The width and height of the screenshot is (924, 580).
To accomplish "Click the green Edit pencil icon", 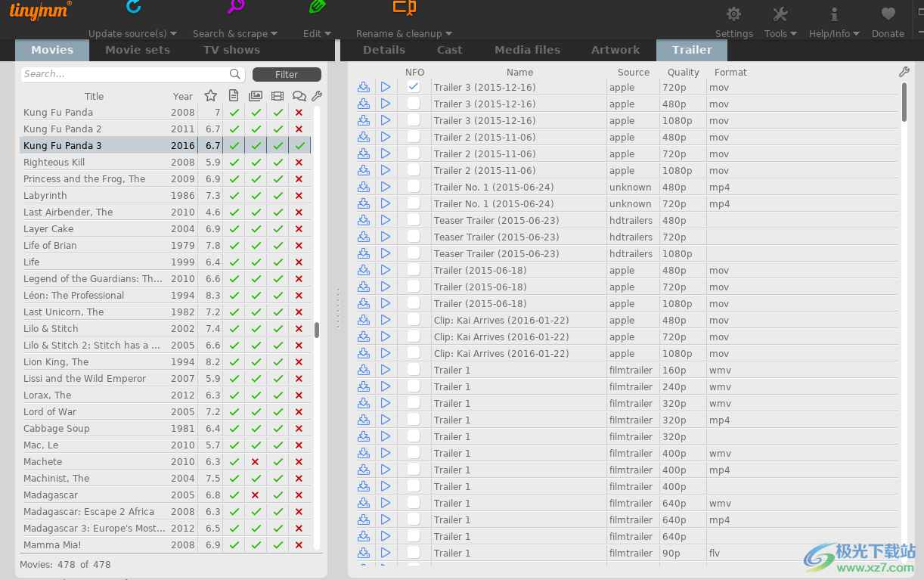I will [x=317, y=7].
